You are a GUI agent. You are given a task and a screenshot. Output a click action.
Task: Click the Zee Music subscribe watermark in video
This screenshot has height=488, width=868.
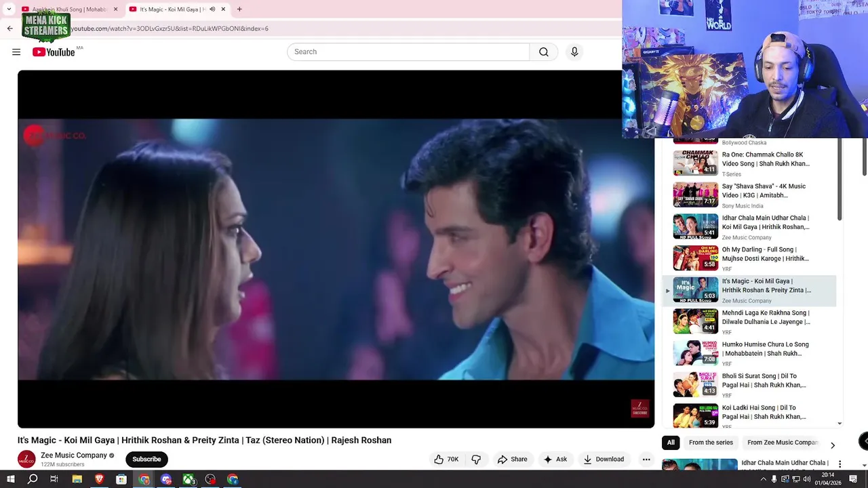point(640,409)
